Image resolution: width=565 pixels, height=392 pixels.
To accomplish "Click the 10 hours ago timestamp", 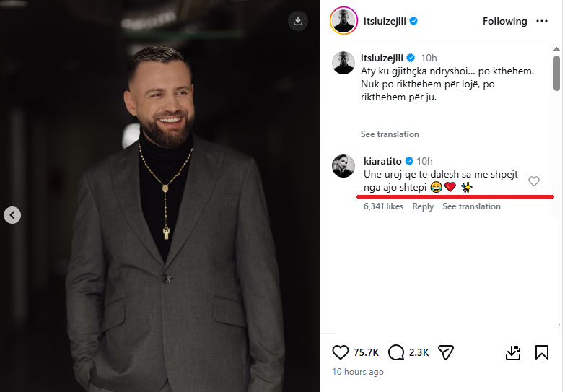I will (358, 372).
